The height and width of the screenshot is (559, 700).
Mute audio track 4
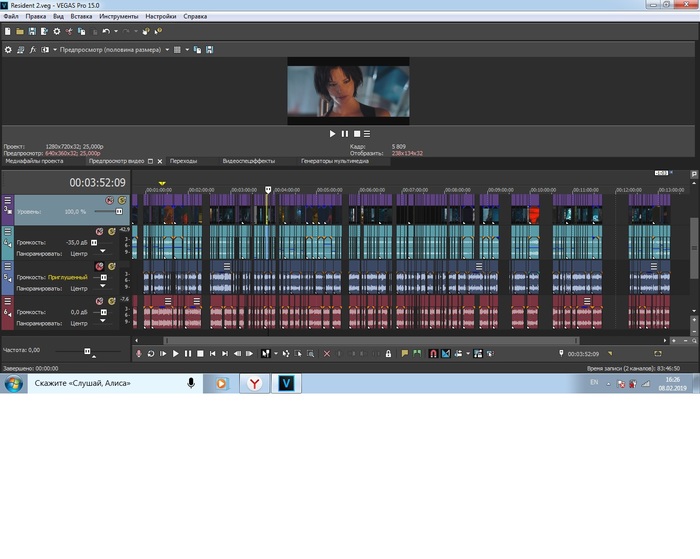click(99, 231)
